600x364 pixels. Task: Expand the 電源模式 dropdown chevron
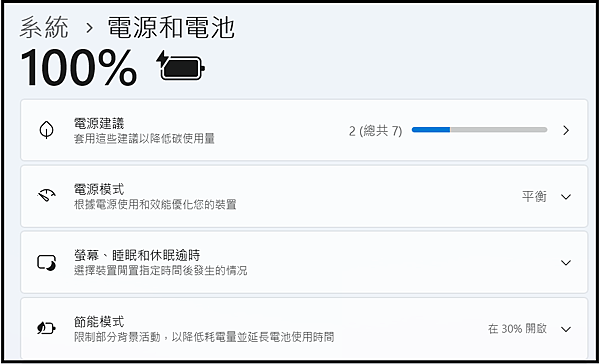(566, 197)
